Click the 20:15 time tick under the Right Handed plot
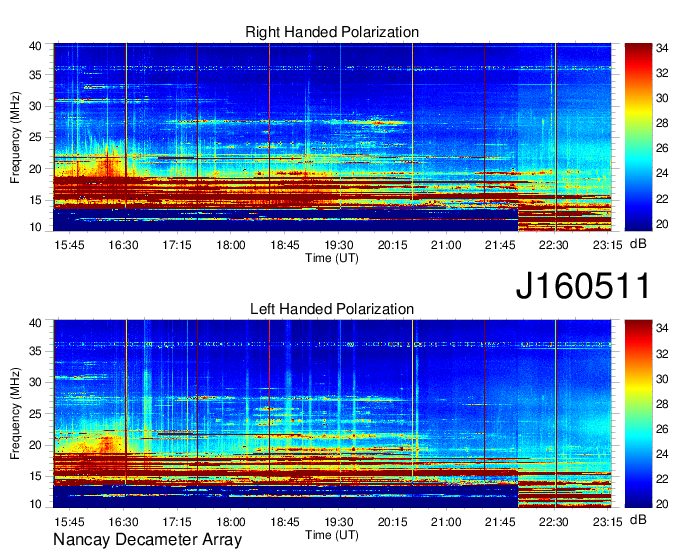 click(392, 245)
